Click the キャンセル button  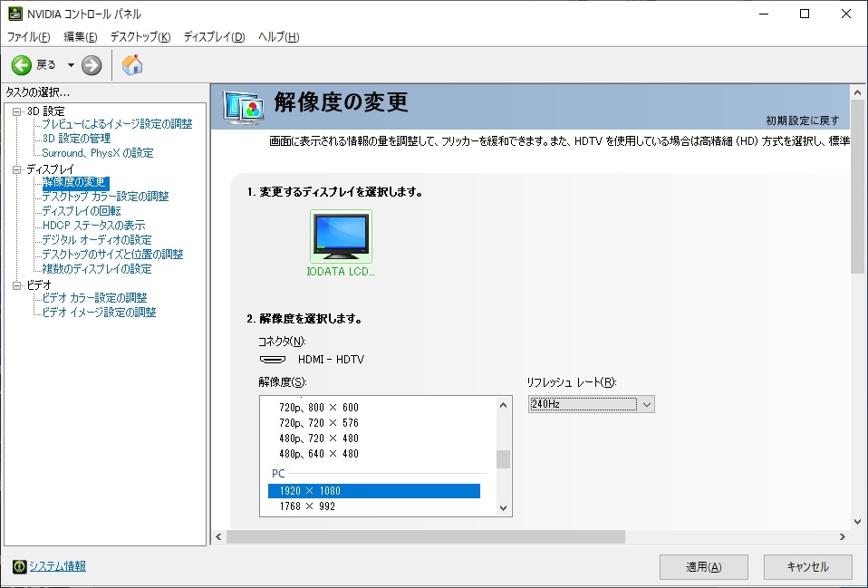[807, 567]
